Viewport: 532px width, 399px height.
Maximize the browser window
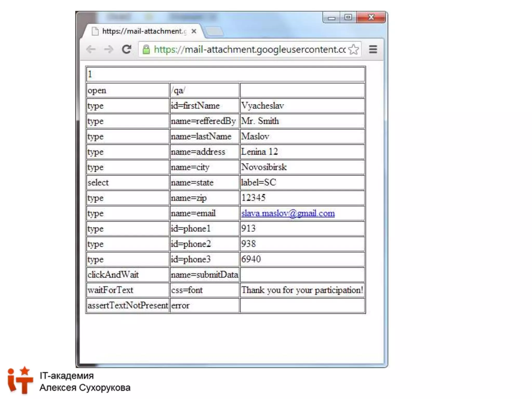[348, 17]
